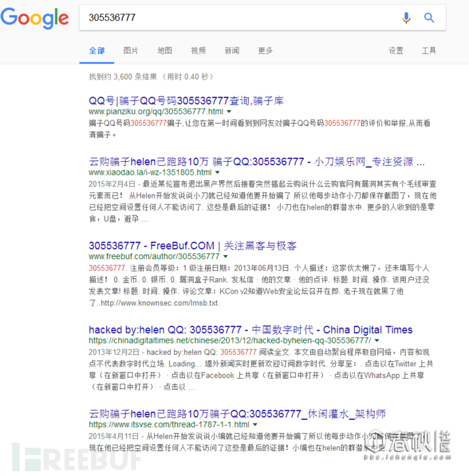Open 设置 search settings
Image resolution: width=469 pixels, height=476 pixels.
pyautogui.click(x=396, y=51)
